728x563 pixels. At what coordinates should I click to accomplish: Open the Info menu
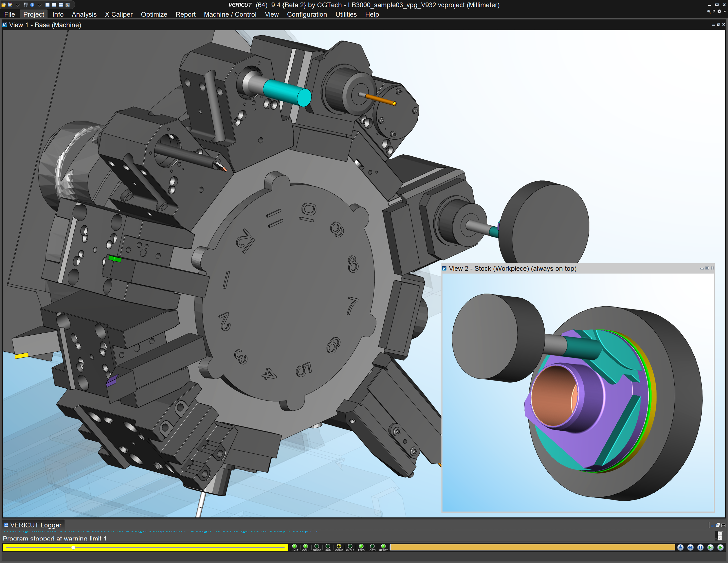(58, 14)
